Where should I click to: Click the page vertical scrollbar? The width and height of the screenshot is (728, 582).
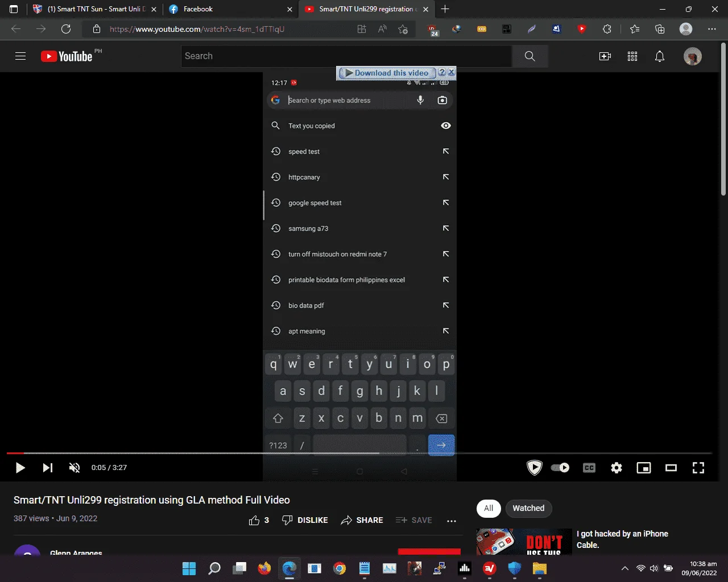click(x=723, y=119)
